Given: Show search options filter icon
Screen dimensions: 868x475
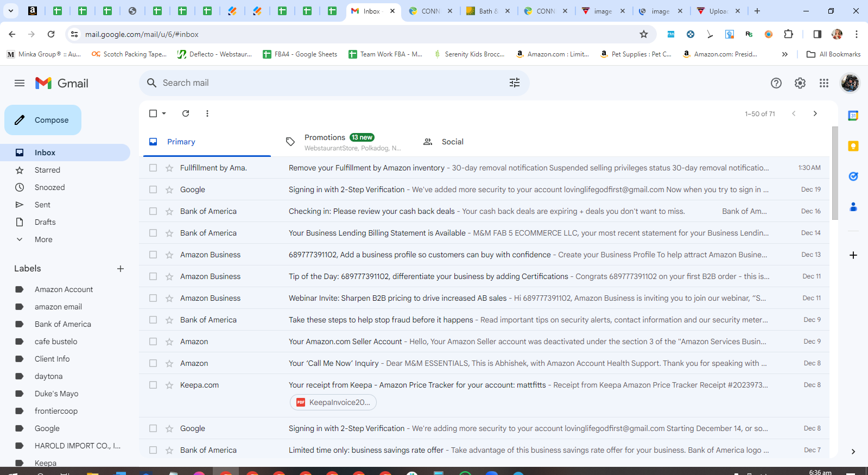Looking at the screenshot, I should tap(515, 83).
